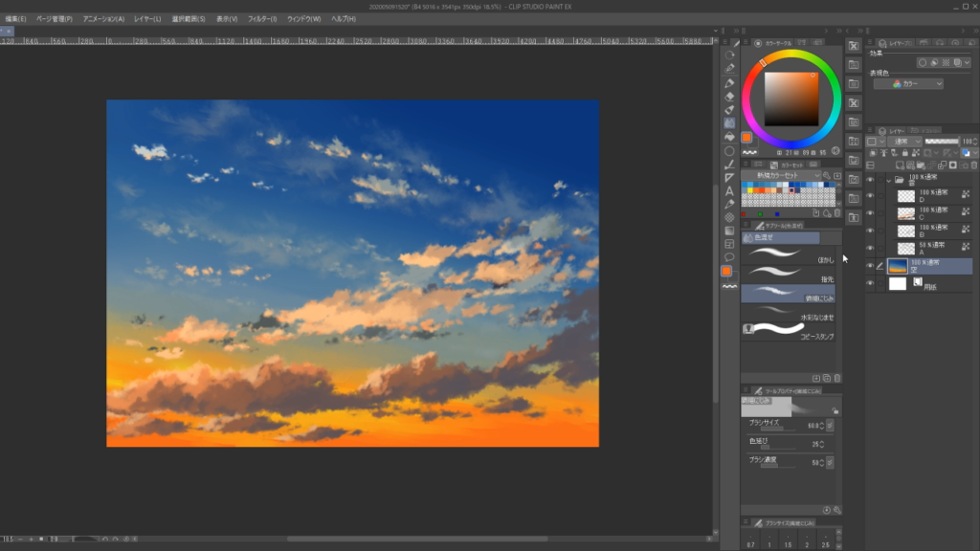Viewport: 980px width, 551px height.
Task: Click the horizontal canvas scrollbar
Action: (x=417, y=539)
